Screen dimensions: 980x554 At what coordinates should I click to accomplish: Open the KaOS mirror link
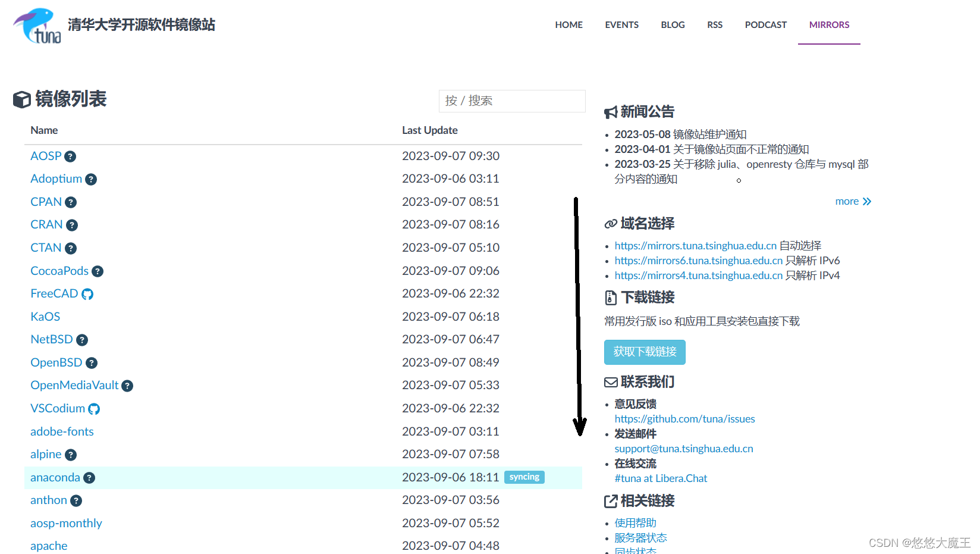[45, 317]
